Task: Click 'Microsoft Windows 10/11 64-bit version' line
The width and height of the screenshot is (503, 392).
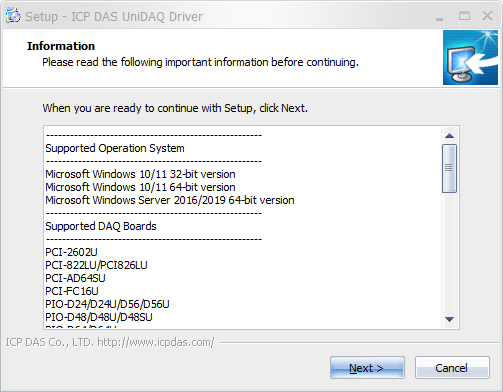Action: [140, 187]
